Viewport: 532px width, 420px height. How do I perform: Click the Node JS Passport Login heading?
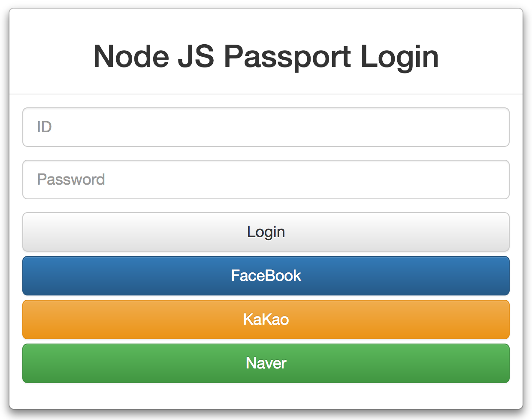266,56
